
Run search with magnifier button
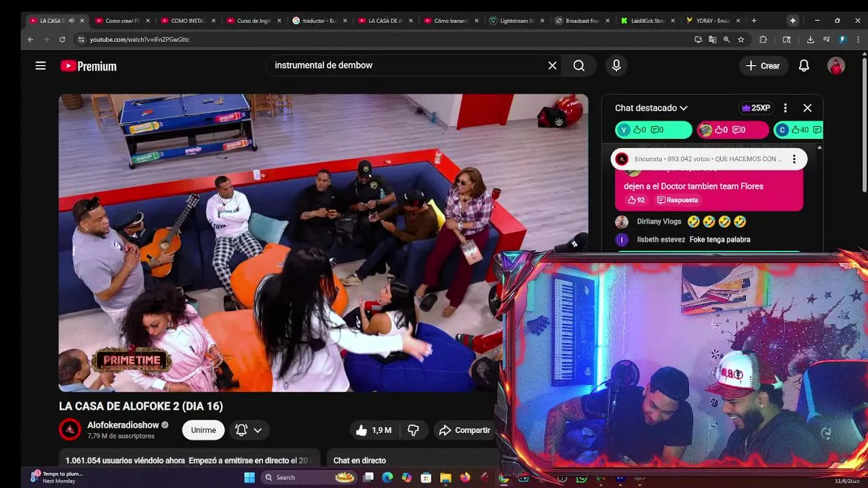(x=578, y=66)
